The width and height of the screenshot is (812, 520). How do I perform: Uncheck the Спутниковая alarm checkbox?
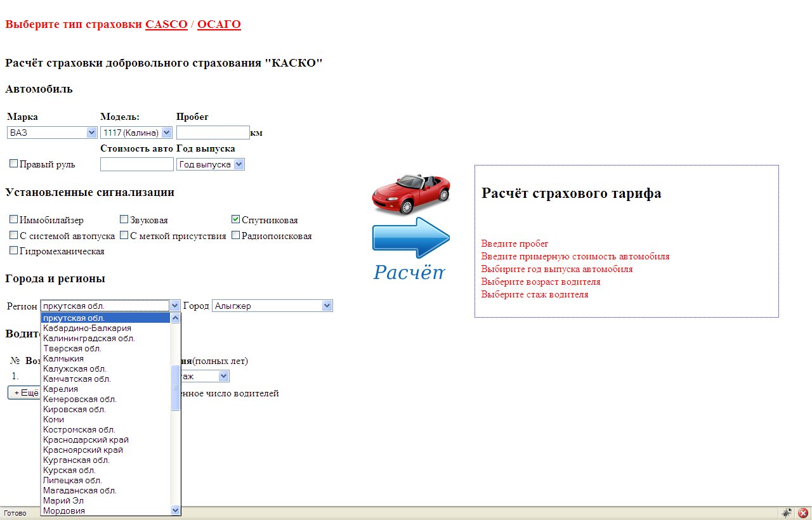[x=236, y=219]
